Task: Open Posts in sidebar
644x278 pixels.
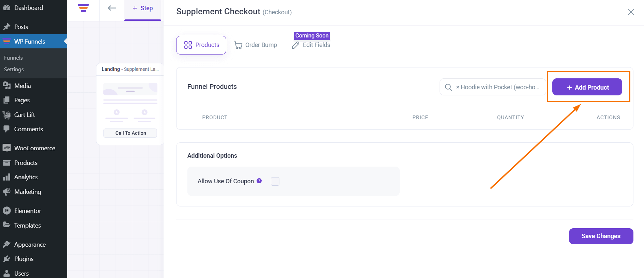Action: click(21, 27)
